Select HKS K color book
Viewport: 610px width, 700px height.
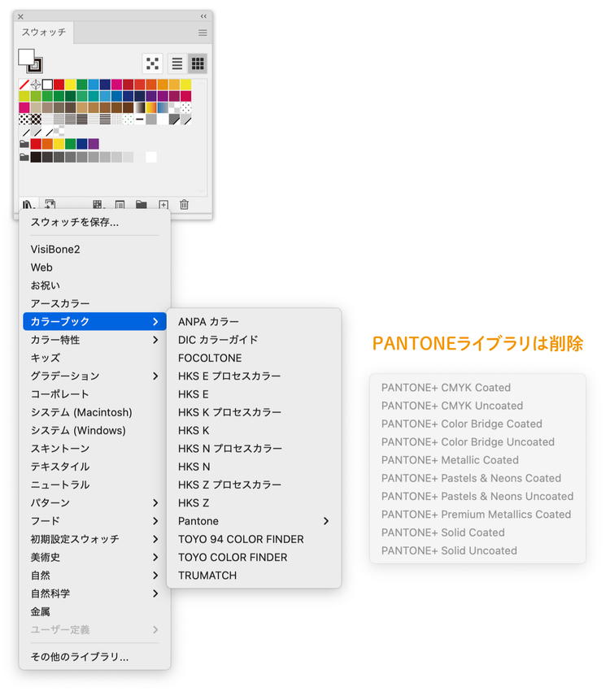click(x=254, y=430)
